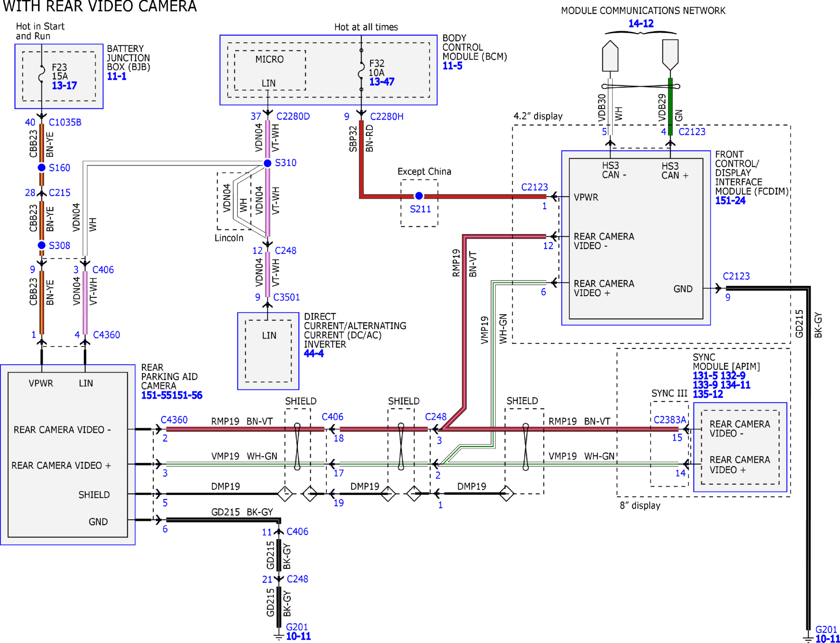The height and width of the screenshot is (643, 840).
Task: Click the S308 splice dot
Action: [x=41, y=245]
